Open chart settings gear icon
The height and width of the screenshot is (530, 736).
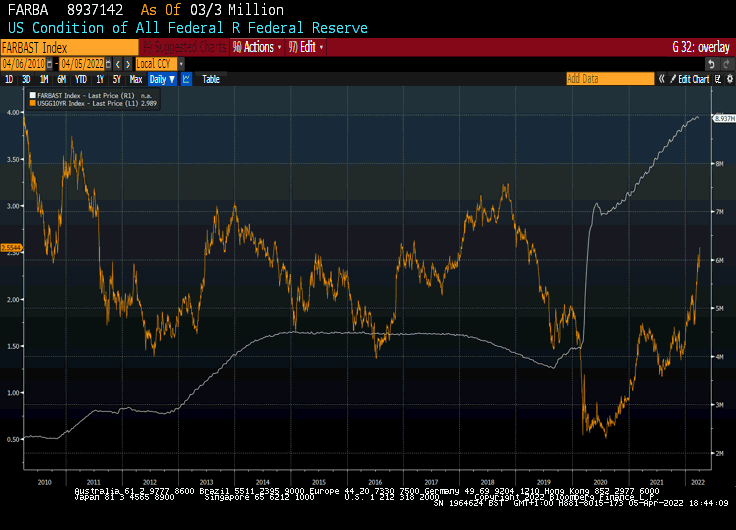(x=727, y=79)
